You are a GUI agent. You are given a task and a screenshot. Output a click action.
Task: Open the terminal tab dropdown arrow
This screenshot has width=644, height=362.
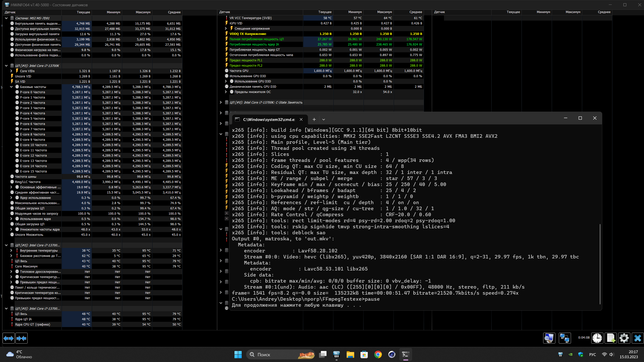point(324,120)
